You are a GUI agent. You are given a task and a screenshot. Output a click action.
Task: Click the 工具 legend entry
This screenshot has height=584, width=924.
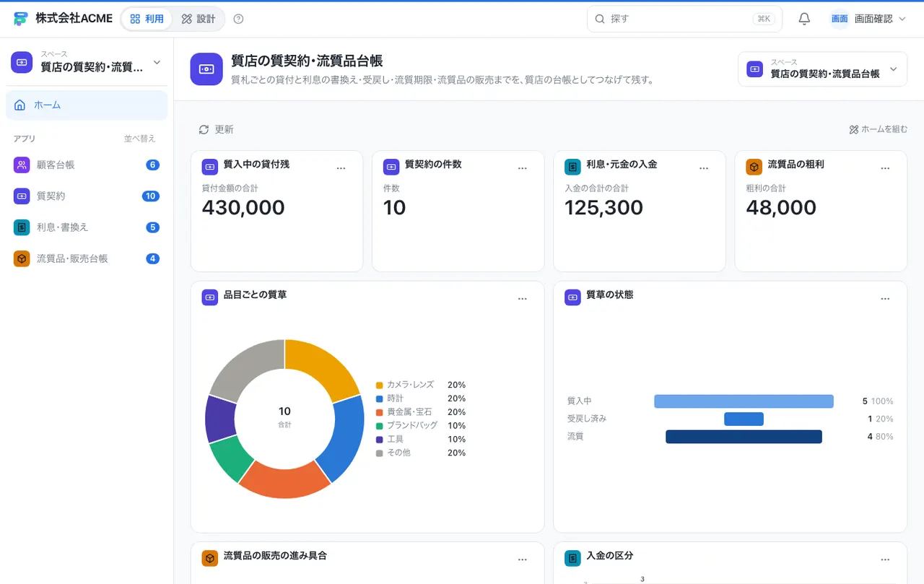[x=421, y=439]
